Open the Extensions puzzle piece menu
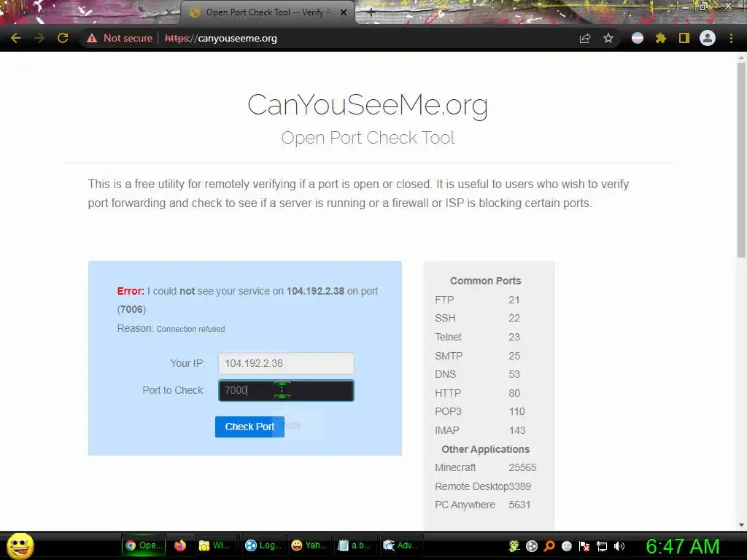The height and width of the screenshot is (560, 747). (660, 38)
